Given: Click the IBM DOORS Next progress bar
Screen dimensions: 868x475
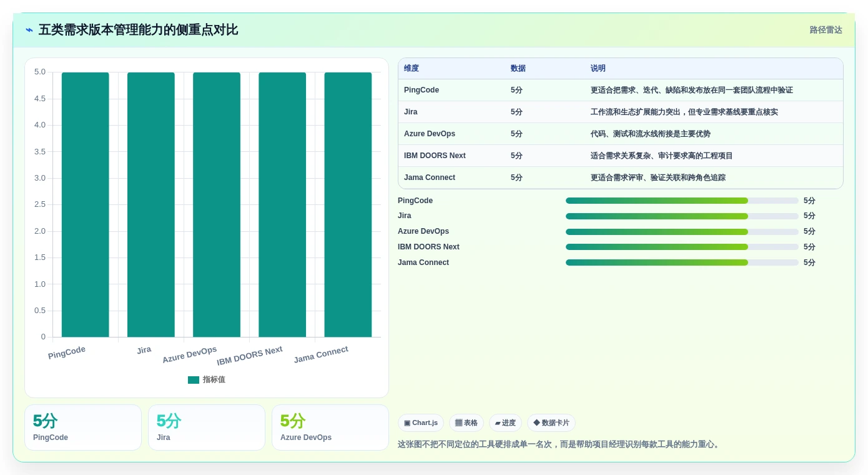Looking at the screenshot, I should 682,247.
